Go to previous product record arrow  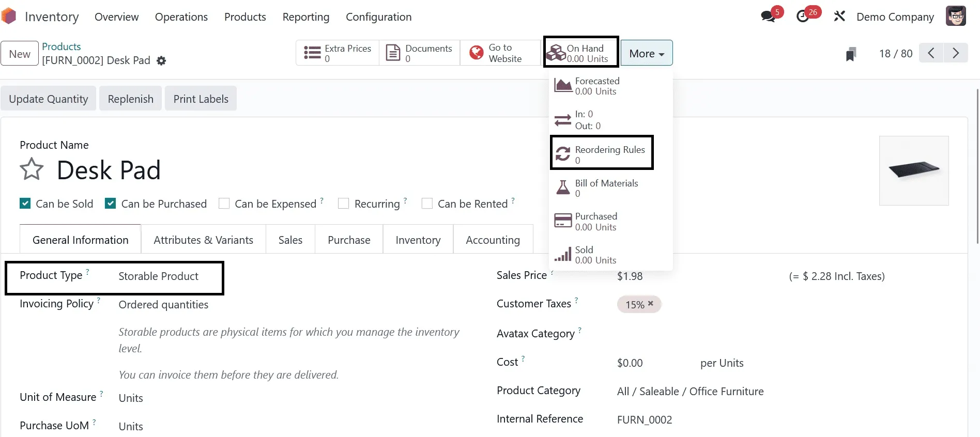931,53
